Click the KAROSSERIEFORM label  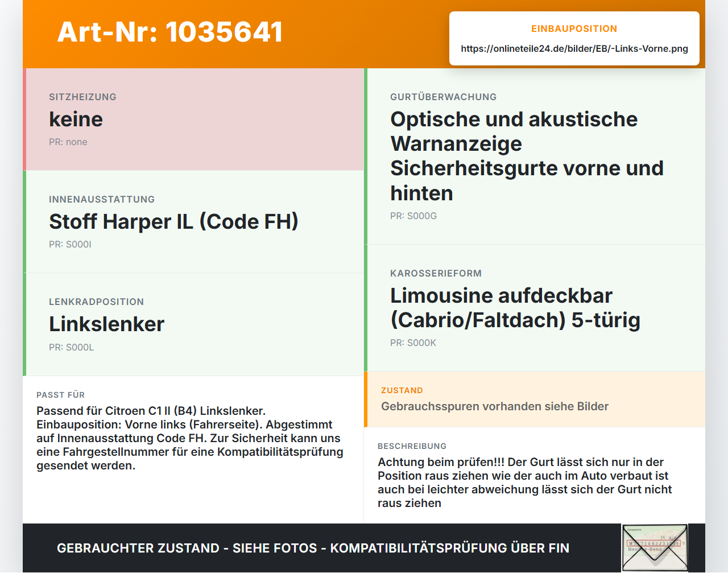(436, 273)
